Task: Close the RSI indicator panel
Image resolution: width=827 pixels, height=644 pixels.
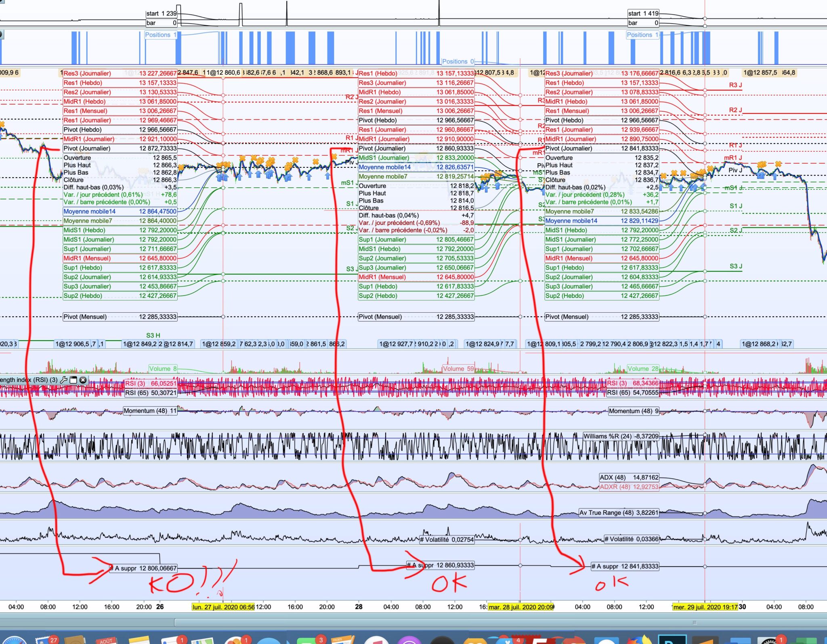Action: [83, 380]
